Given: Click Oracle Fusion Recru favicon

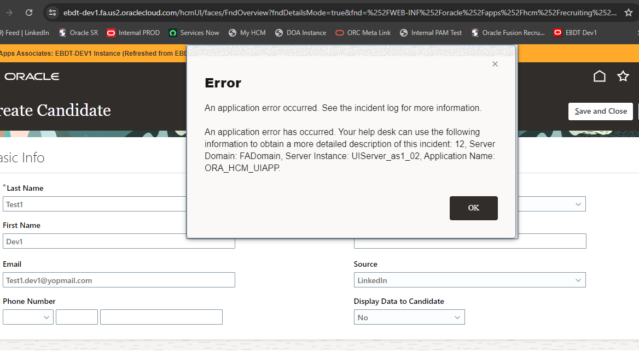Looking at the screenshot, I should (x=475, y=33).
